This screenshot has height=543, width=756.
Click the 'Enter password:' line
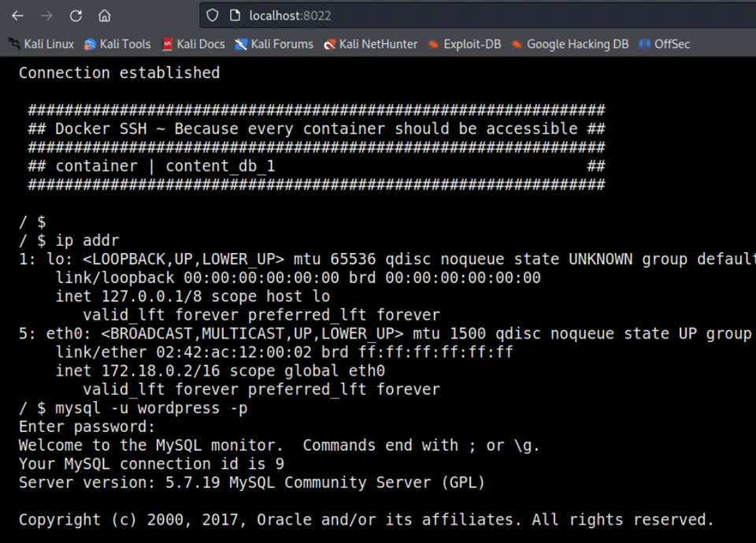point(87,427)
